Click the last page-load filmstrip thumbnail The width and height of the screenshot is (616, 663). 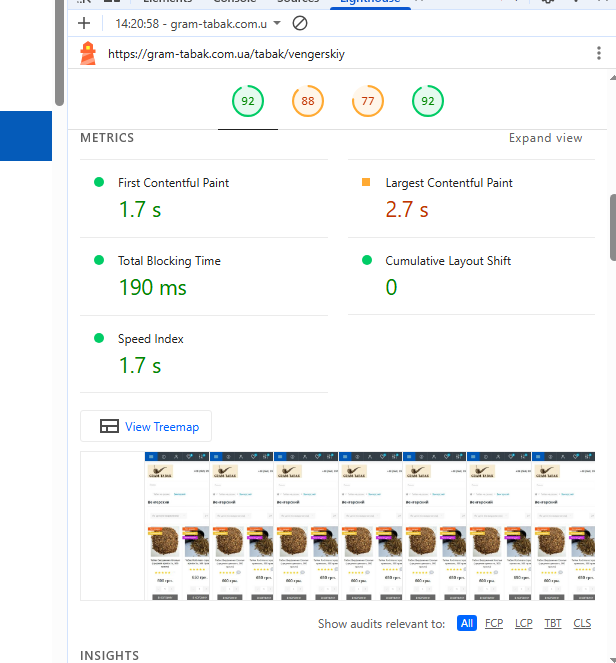pos(564,526)
